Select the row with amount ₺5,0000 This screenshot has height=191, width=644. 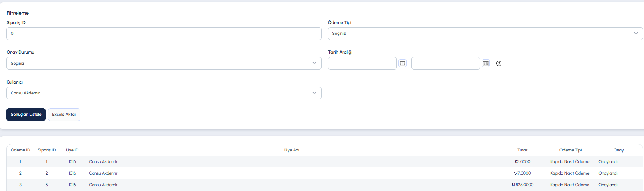[325, 162]
